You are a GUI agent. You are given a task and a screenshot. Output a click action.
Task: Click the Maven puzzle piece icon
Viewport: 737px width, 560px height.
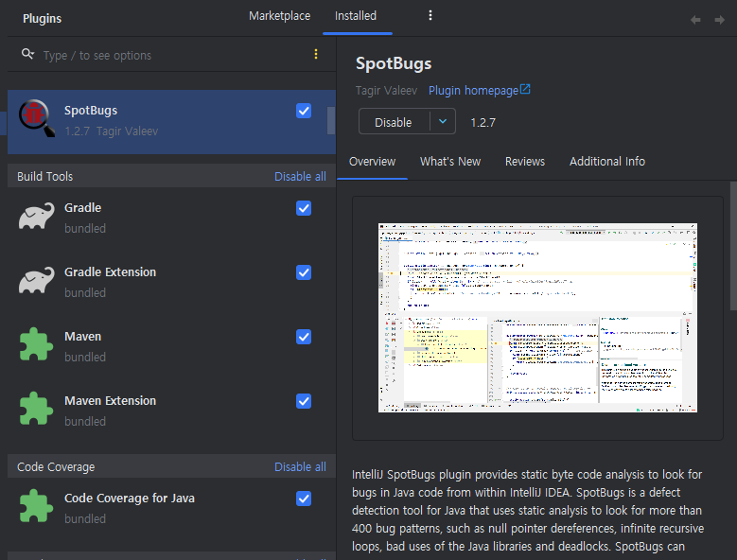[x=36, y=344]
